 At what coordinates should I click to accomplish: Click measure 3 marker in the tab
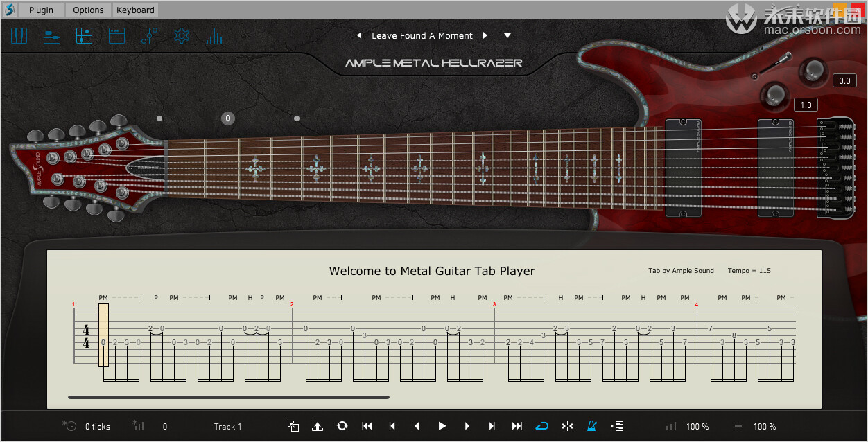[x=494, y=304]
